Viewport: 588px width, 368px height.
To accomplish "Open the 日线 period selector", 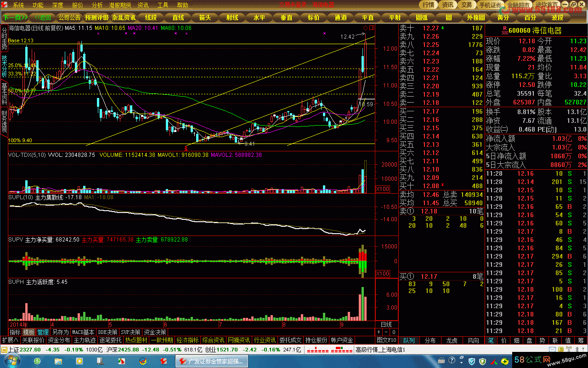I will point(386,324).
